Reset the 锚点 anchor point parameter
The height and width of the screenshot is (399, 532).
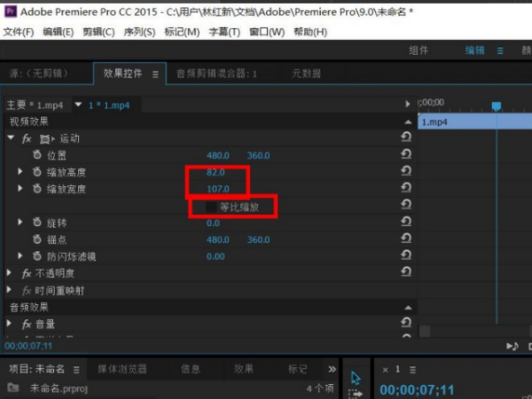pyautogui.click(x=406, y=239)
